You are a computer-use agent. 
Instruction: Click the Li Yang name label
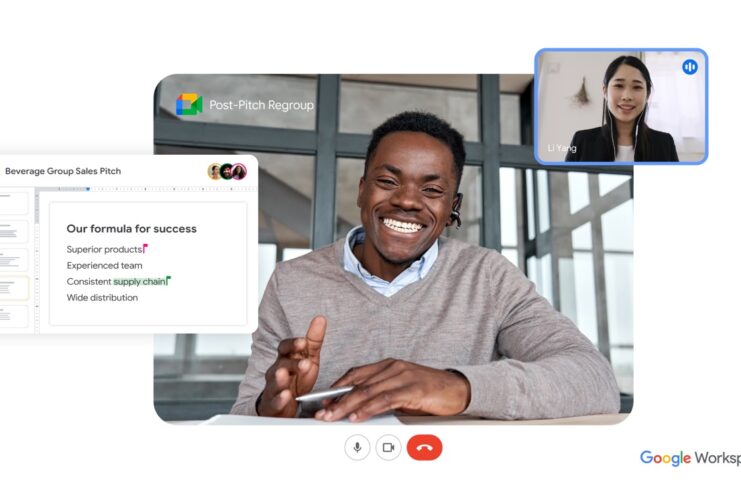[x=562, y=148]
